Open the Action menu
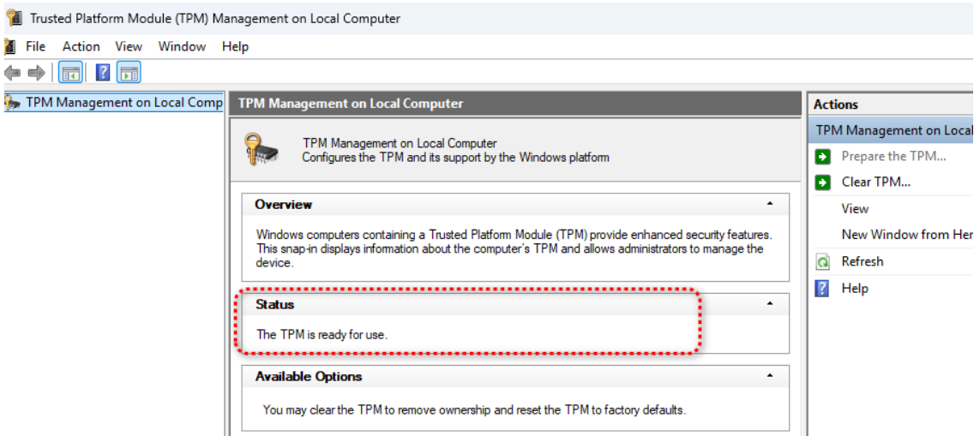The width and height of the screenshot is (980, 436). [81, 46]
